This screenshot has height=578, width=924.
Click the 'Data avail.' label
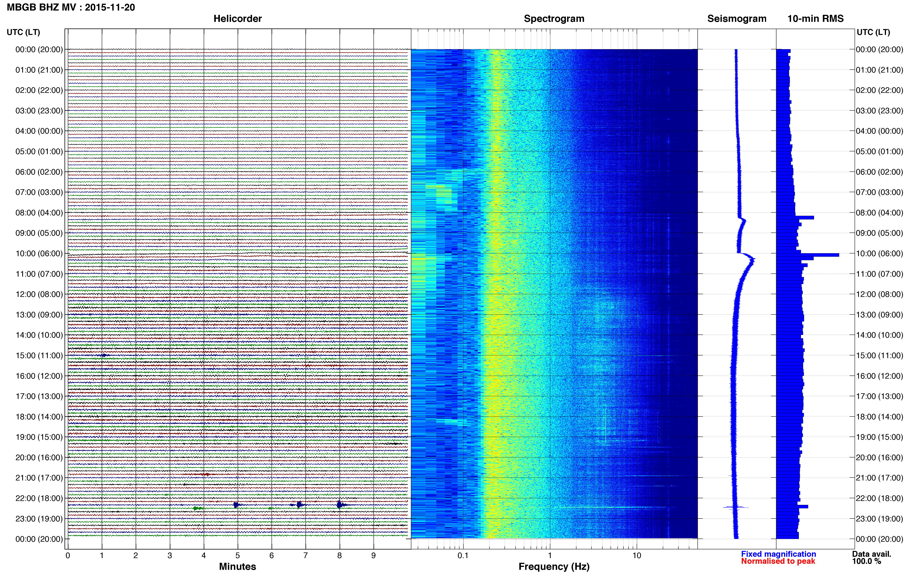pos(872,554)
